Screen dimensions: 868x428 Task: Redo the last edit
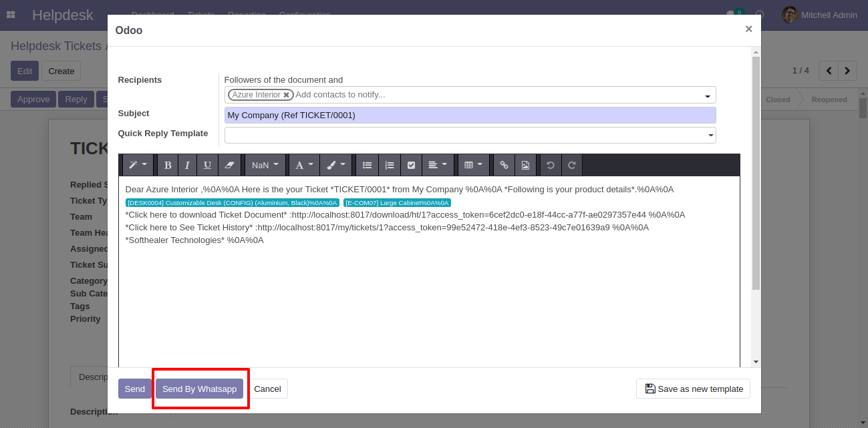[572, 165]
